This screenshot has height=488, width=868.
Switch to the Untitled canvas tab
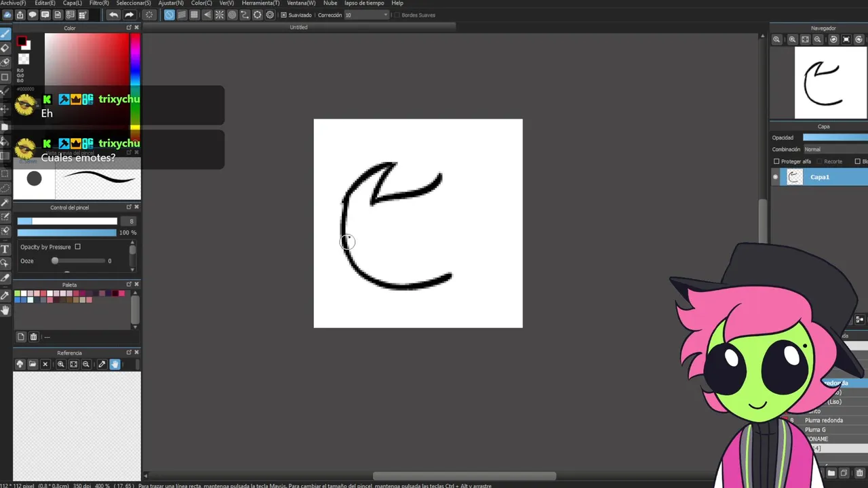point(298,27)
